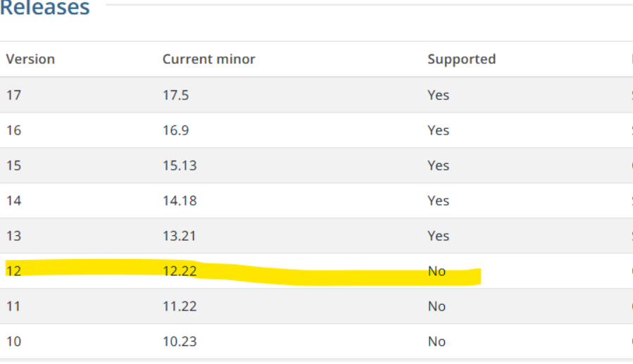This screenshot has width=633, height=364.
Task: Click the 14.18 current minor cell
Action: point(179,201)
